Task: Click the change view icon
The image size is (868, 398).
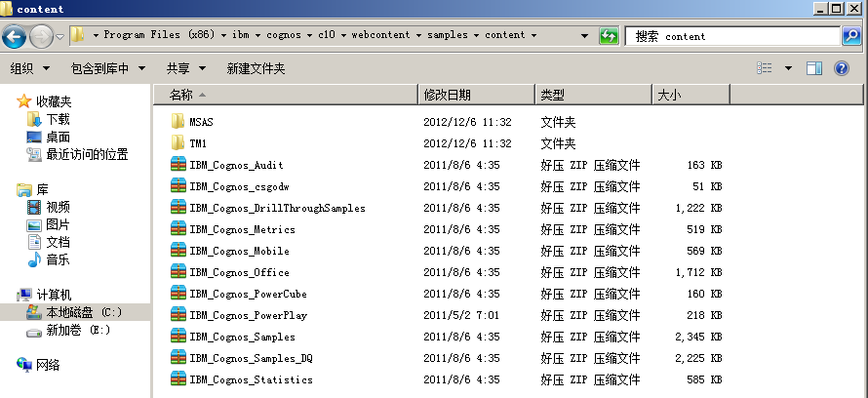Action: (x=765, y=68)
